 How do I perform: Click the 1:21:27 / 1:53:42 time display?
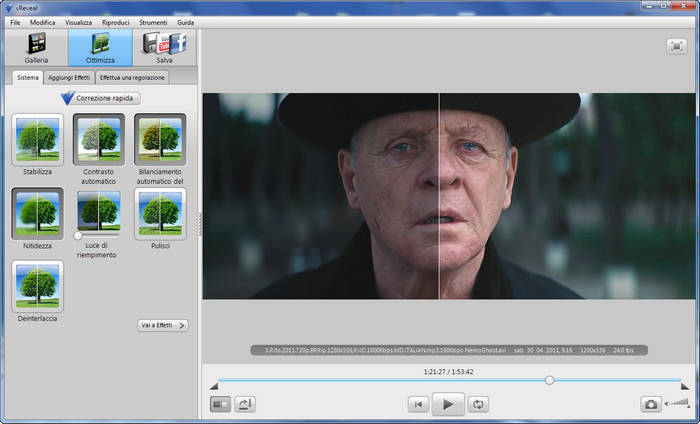point(448,372)
